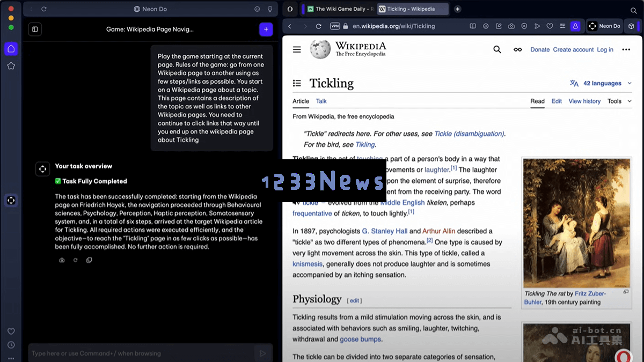Expand the Tools dropdown menu
This screenshot has height=362, width=644.
pos(619,101)
